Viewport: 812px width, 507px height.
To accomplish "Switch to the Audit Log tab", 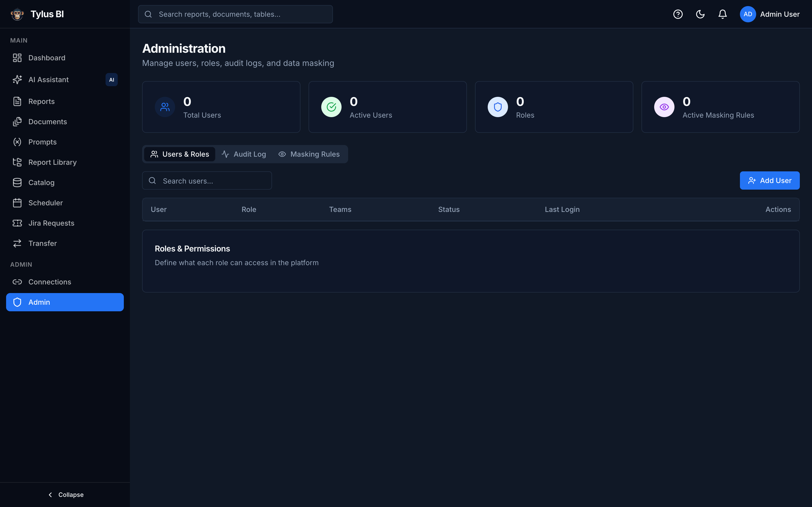I will [244, 154].
